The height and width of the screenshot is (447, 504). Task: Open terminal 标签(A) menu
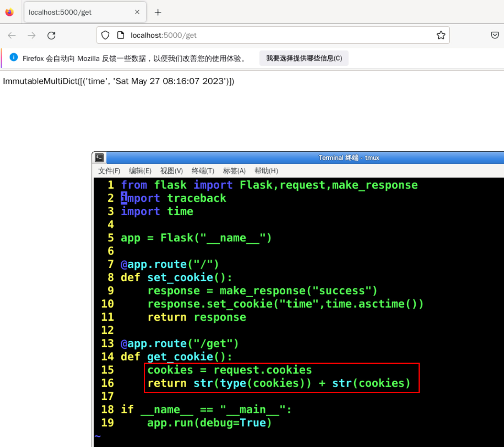pyautogui.click(x=234, y=171)
